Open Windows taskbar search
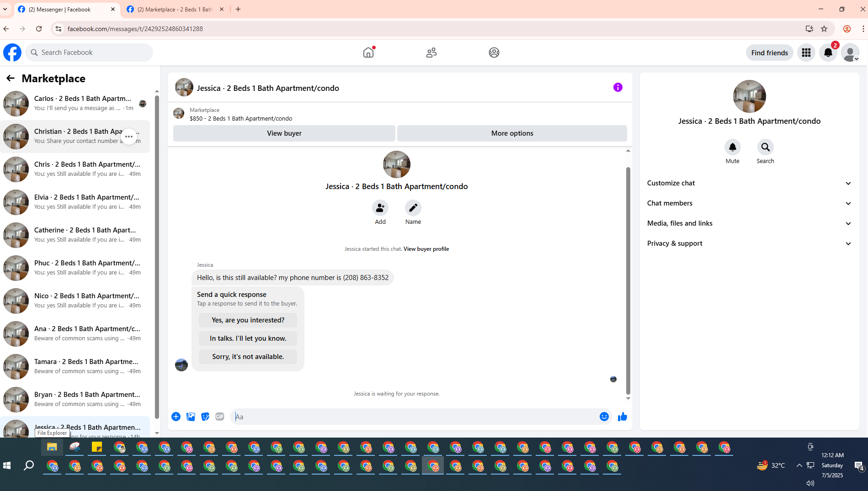Screen dimensions: 868x491 [x=28, y=465]
